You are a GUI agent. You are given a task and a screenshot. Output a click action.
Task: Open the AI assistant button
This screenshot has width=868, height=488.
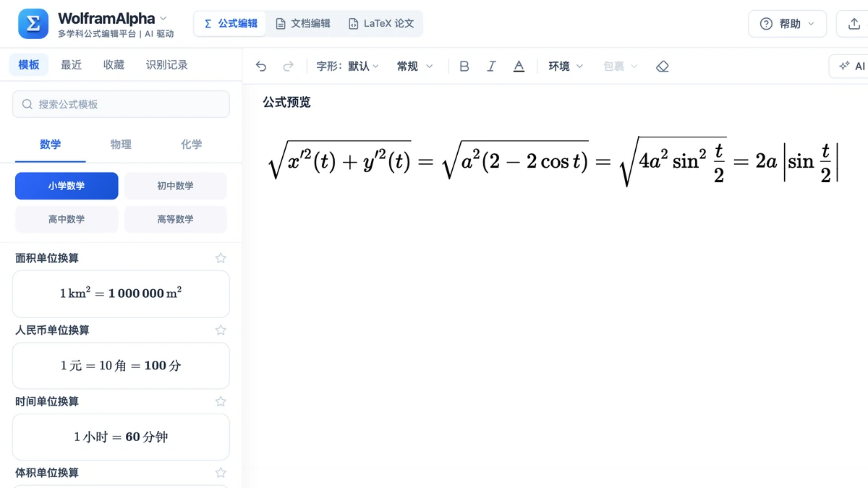pyautogui.click(x=850, y=66)
